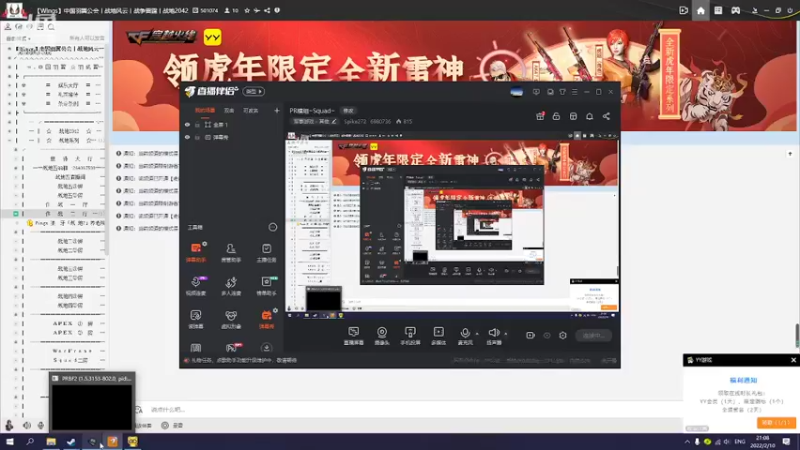Open the mode pill button beside the 直播伴侣 logo
The height and width of the screenshot is (450, 800).
pos(254,91)
